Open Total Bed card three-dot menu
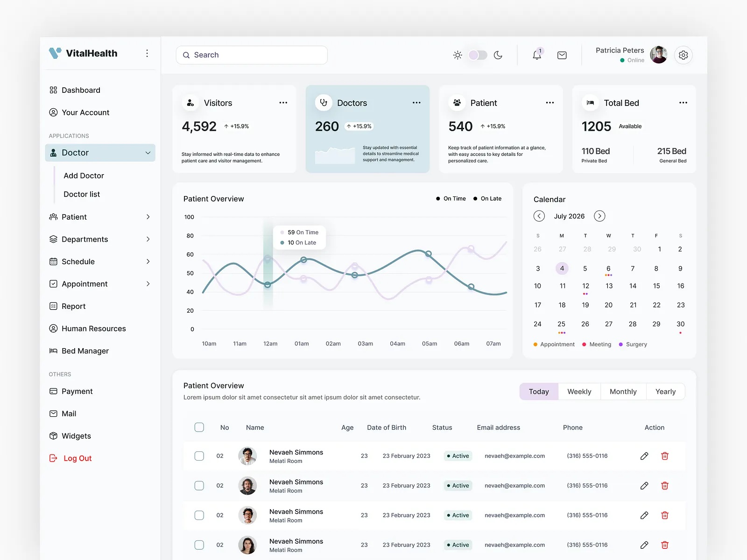 pos(683,103)
